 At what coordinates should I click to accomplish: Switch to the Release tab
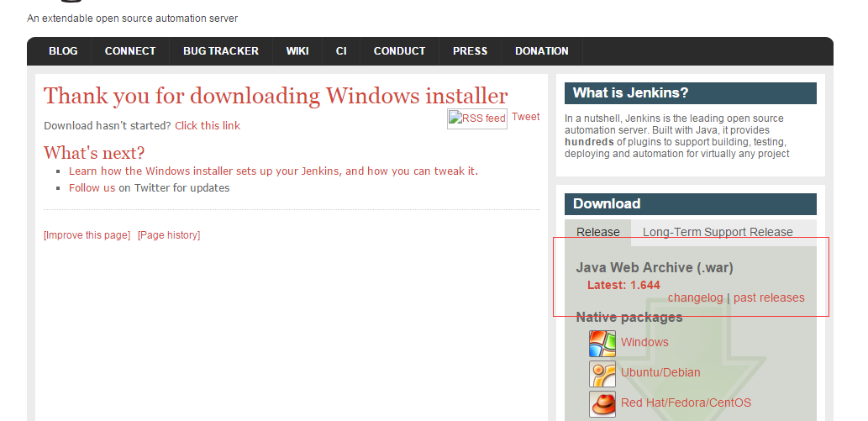tap(598, 233)
